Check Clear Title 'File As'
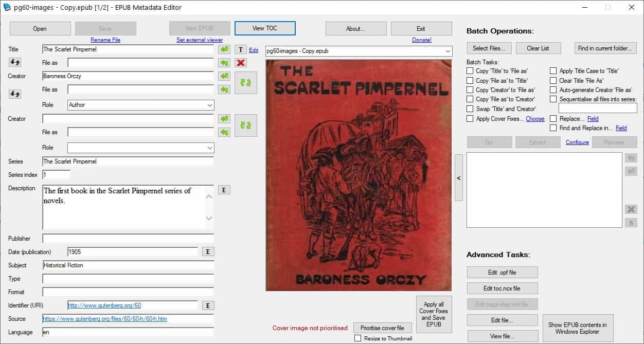Viewport: 644px width, 344px height. [553, 81]
